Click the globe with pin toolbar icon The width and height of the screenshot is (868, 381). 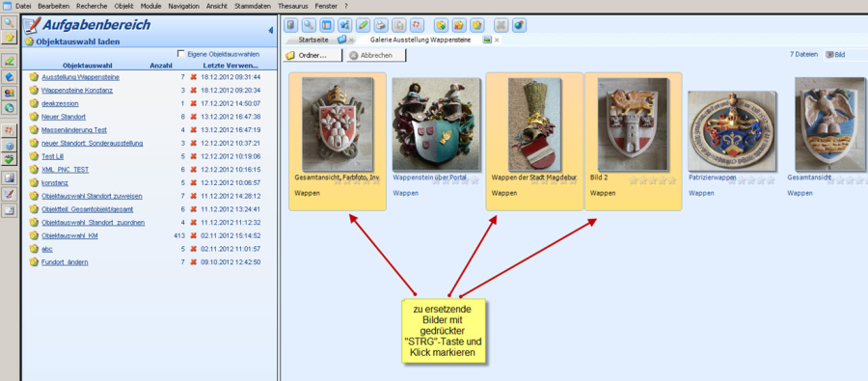point(519,25)
